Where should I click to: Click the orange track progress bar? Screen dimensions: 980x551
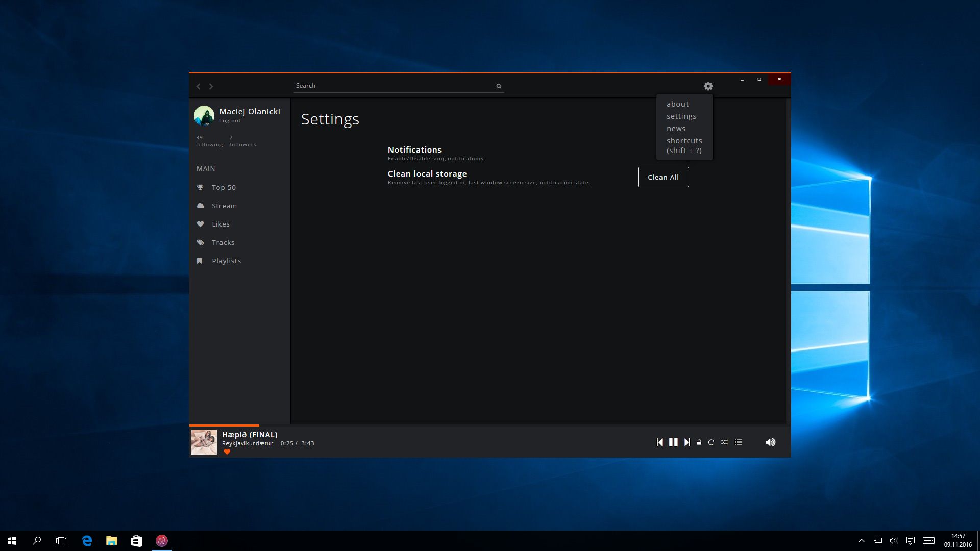[x=225, y=425]
